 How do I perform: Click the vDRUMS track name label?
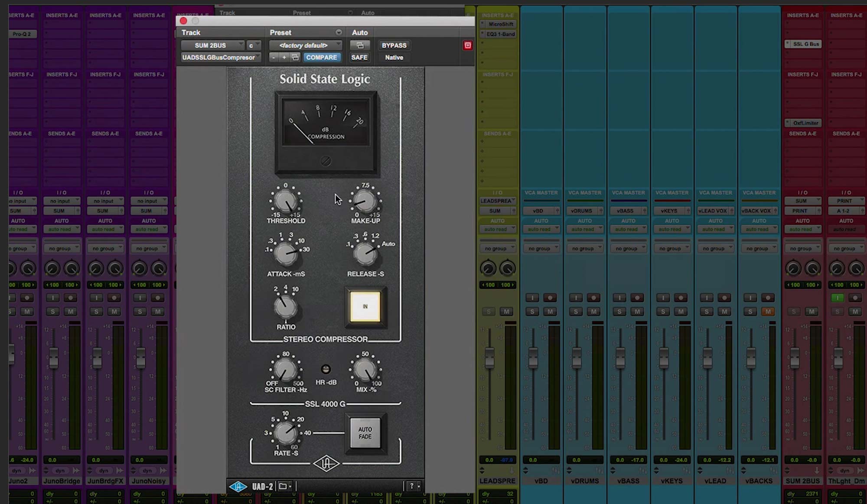585,481
